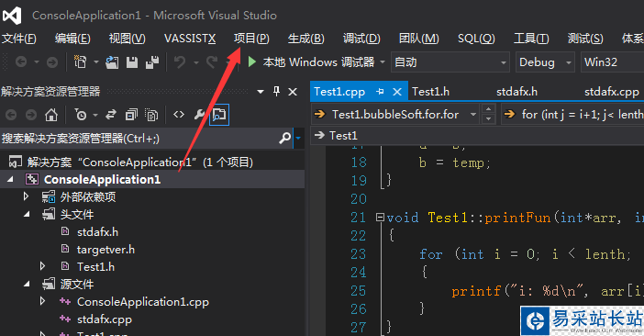Image resolution: width=644 pixels, height=336 pixels.
Task: Toggle pin on Solution Explorer panel
Action: 276,92
